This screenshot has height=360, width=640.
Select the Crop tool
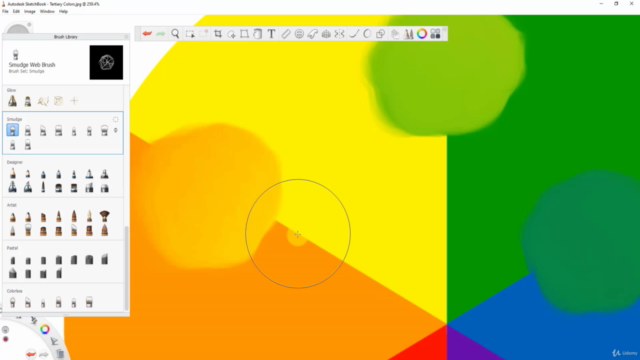click(x=218, y=34)
